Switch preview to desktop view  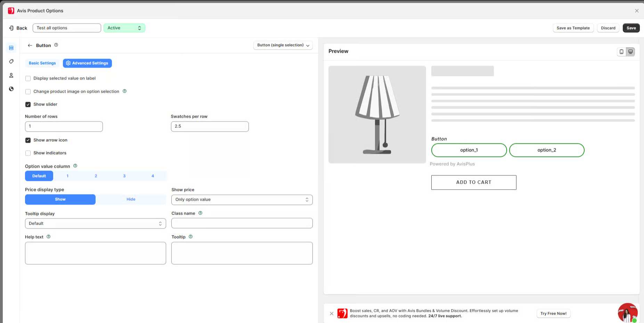630,52
